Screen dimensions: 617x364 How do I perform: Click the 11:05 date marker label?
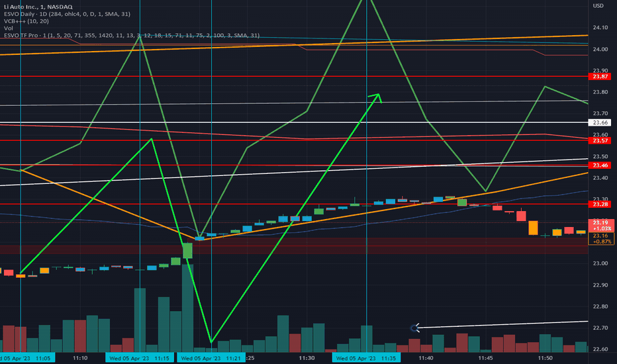click(26, 358)
